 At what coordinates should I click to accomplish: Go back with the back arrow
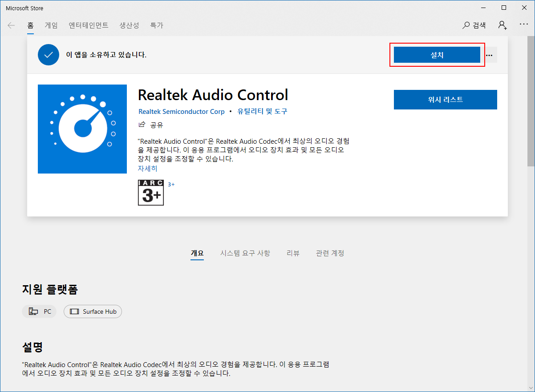11,25
